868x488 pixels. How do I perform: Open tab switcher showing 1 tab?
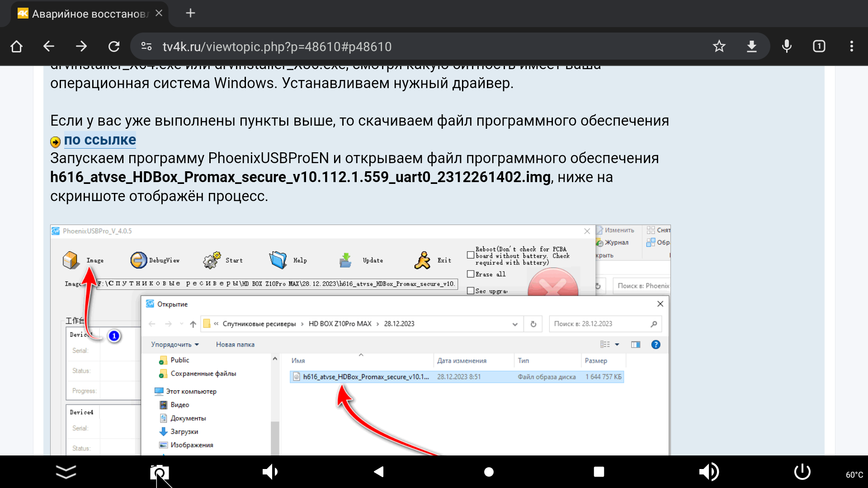coord(819,47)
